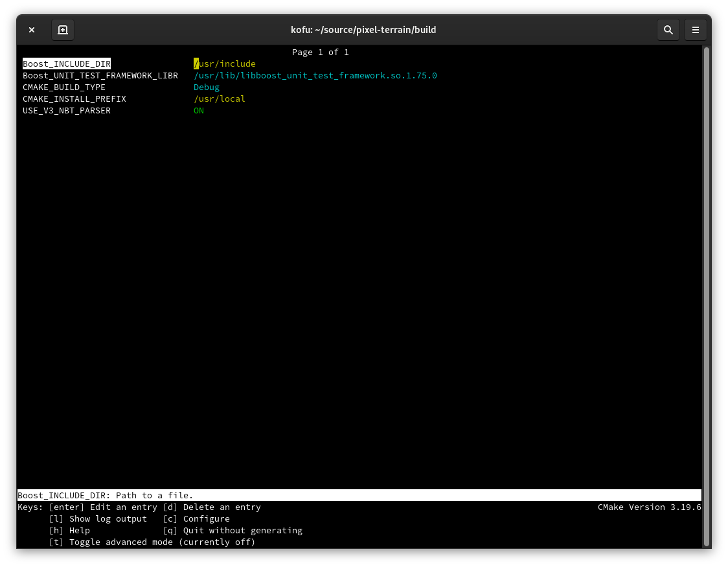Click '[l] Show log output' hint
The width and height of the screenshot is (728, 567).
(x=98, y=519)
